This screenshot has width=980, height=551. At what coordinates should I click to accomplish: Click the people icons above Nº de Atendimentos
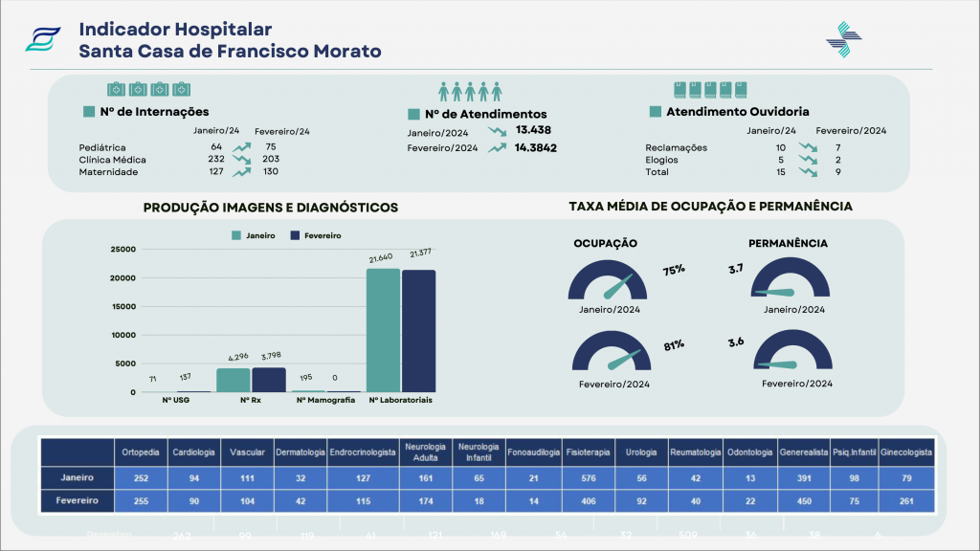[470, 91]
